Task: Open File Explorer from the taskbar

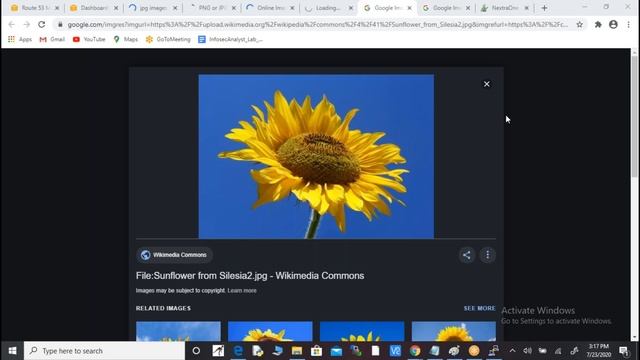Action: 297,351
